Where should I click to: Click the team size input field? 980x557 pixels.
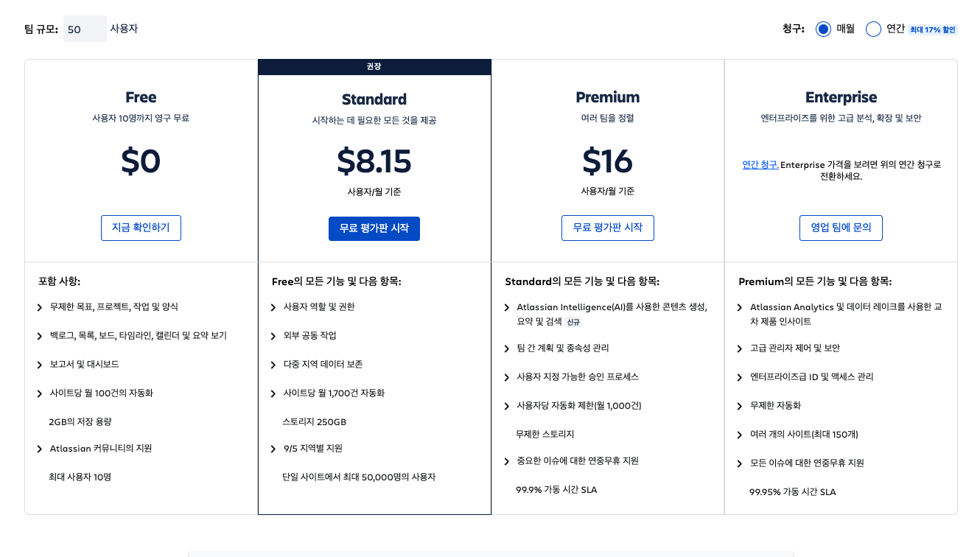point(85,29)
